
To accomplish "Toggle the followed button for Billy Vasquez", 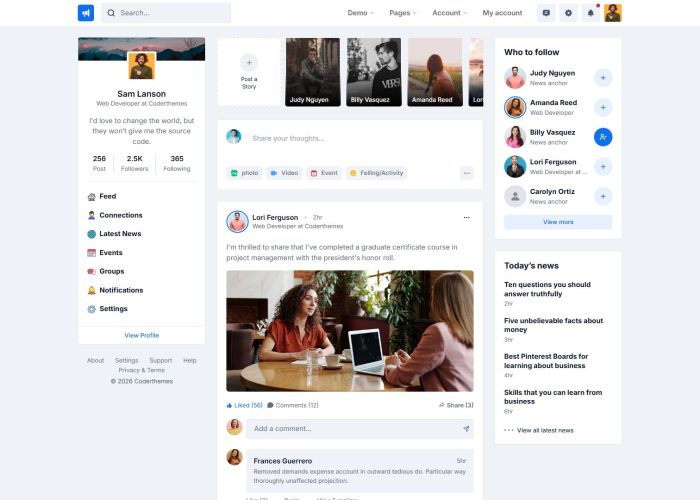I will [603, 137].
